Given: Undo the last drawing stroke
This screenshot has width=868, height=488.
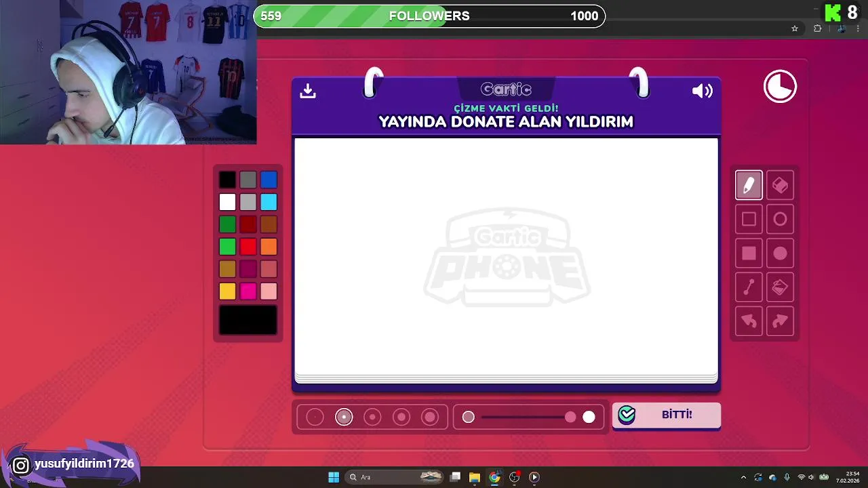Looking at the screenshot, I should 749,321.
